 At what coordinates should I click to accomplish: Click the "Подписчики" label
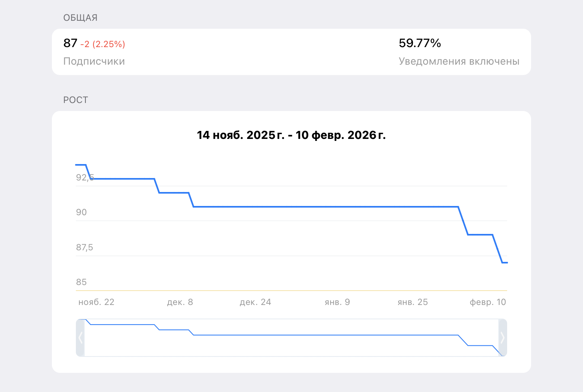[94, 61]
